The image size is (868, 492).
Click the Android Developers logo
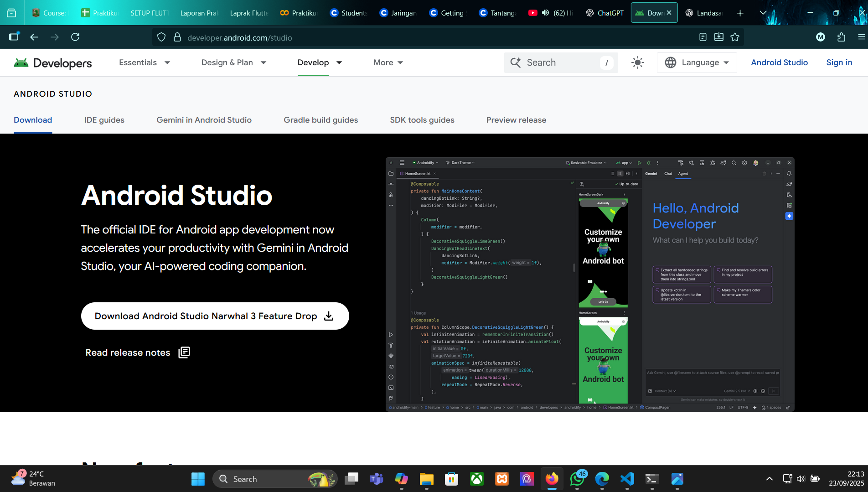coord(52,63)
